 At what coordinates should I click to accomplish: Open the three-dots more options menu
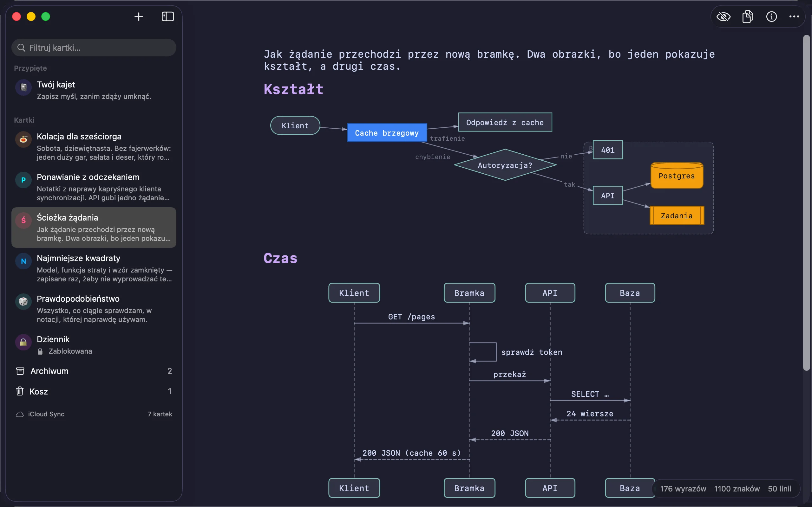[794, 16]
